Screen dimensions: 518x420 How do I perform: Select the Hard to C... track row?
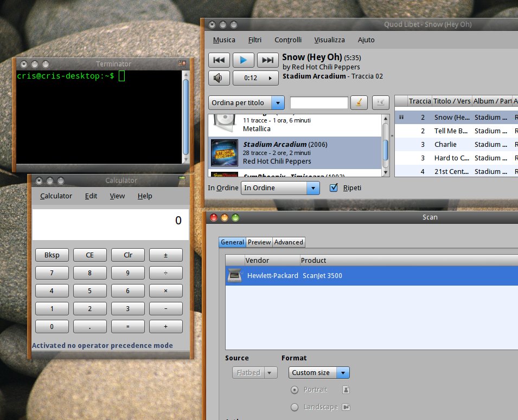(457, 158)
